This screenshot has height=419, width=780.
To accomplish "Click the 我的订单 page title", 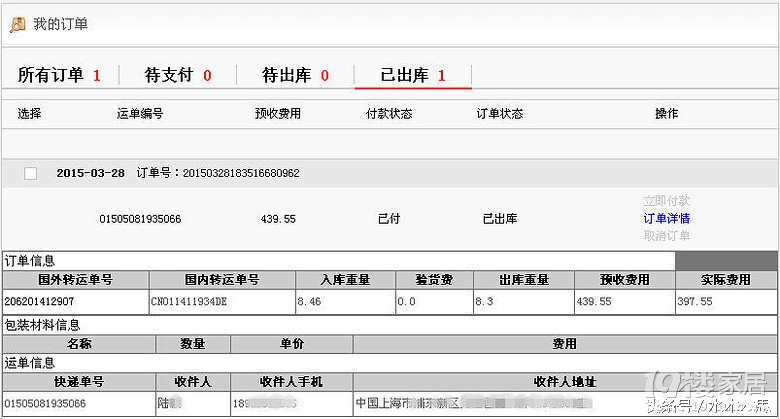I will coord(61,24).
